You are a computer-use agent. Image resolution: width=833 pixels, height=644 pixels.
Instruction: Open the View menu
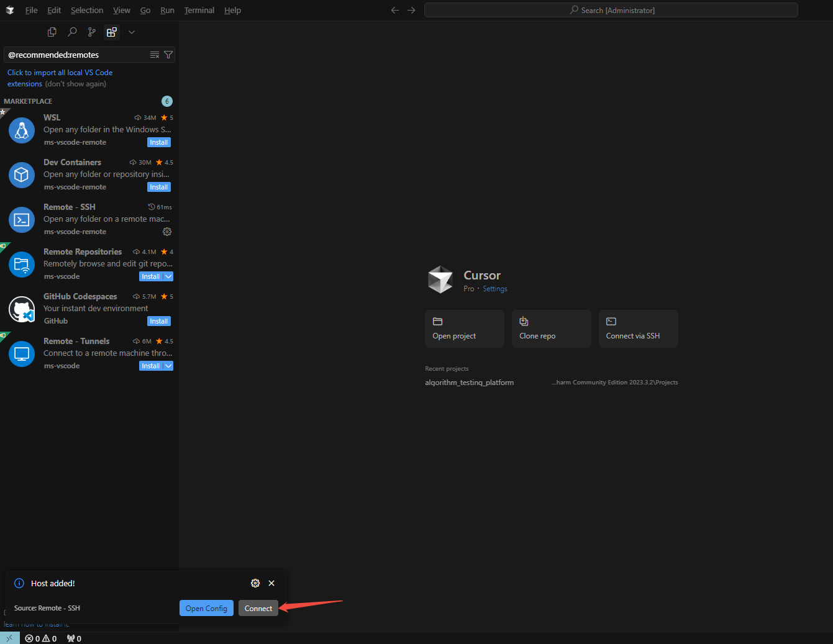click(122, 11)
